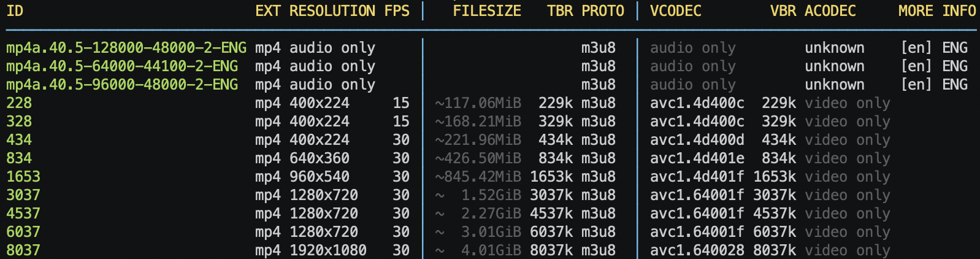The width and height of the screenshot is (980, 259).
Task: Click the VCODEC column header
Action: click(x=675, y=11)
